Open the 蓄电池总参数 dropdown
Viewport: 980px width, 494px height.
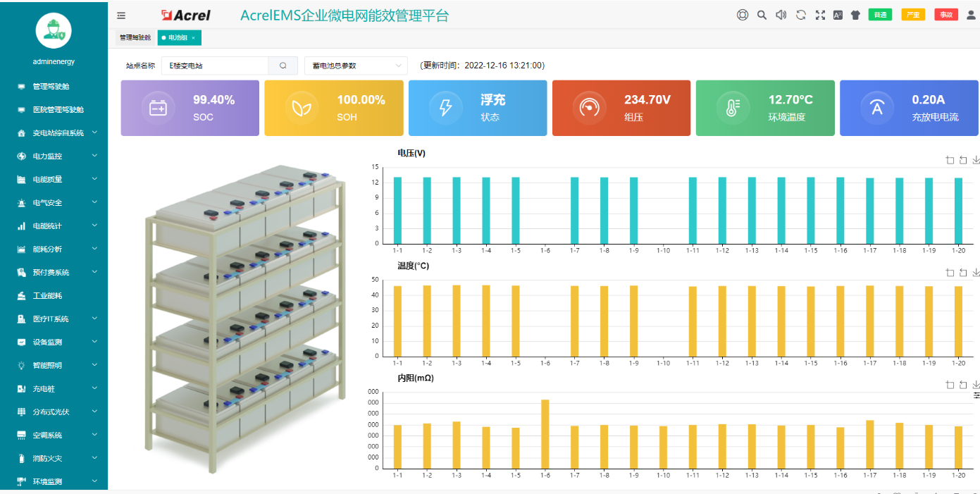tap(356, 66)
